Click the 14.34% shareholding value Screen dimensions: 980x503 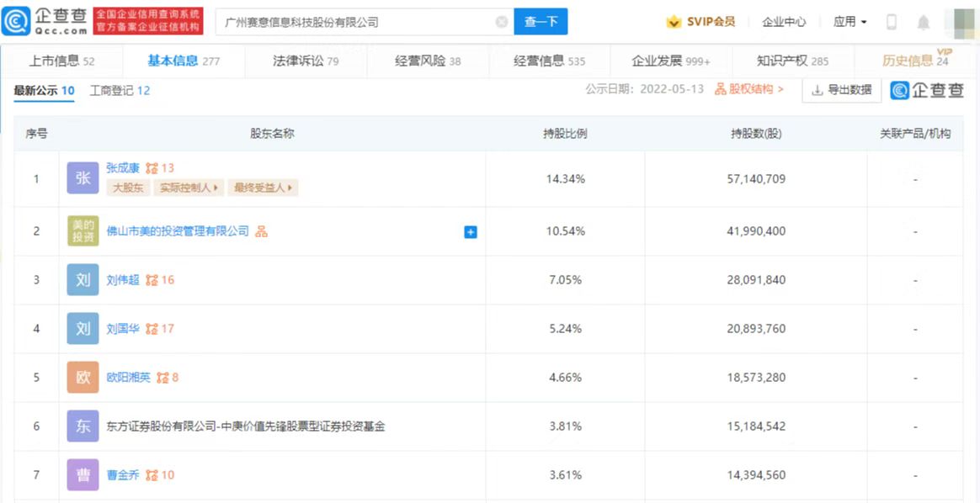[565, 179]
